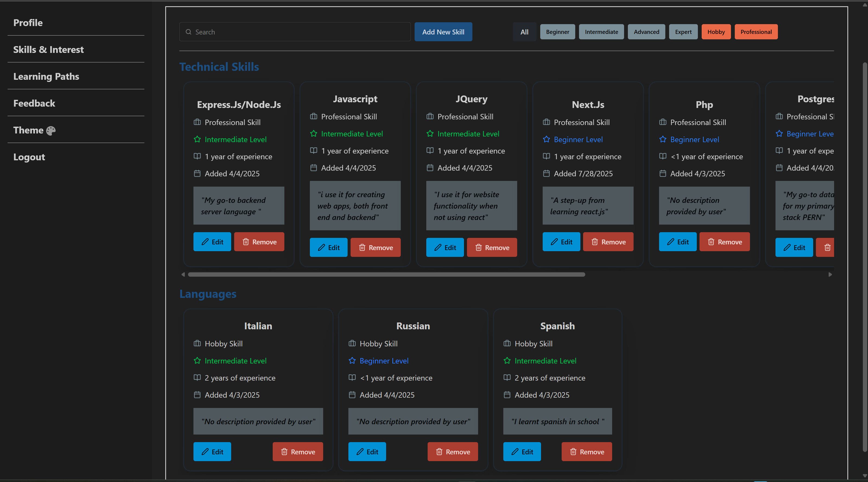Click the star icon beside Next.Js Beginner Level

(546, 139)
